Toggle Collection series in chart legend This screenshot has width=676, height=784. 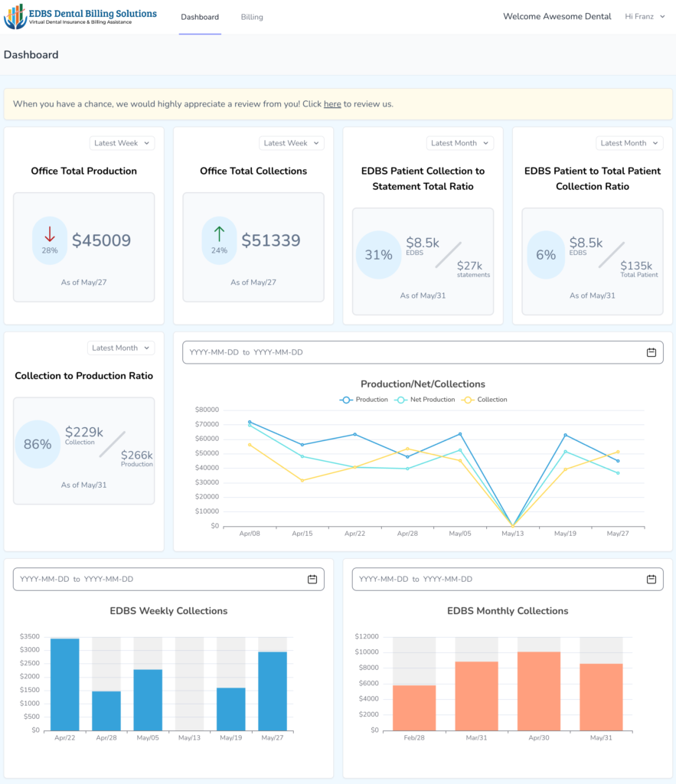[x=485, y=400]
